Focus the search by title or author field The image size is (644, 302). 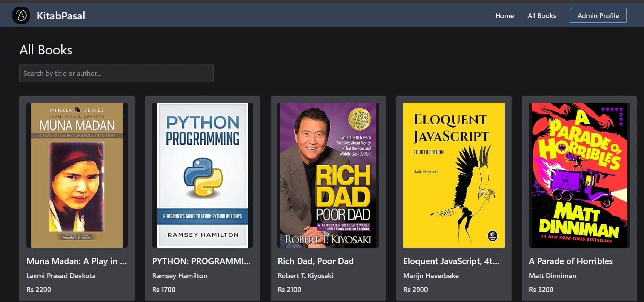pyautogui.click(x=117, y=73)
